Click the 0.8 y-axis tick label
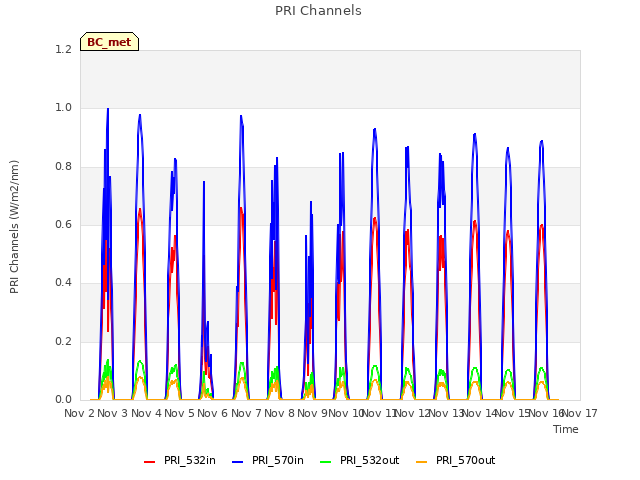 [x=63, y=167]
